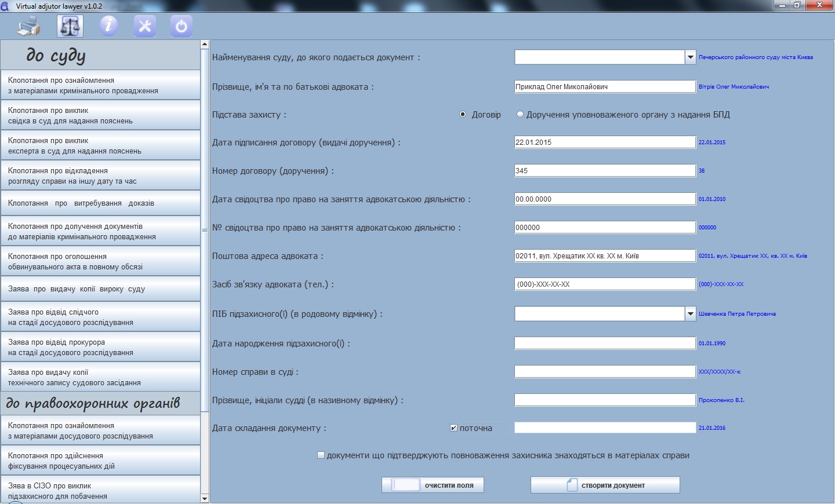The width and height of the screenshot is (835, 504).
Task: Open the information icon
Action: (108, 26)
